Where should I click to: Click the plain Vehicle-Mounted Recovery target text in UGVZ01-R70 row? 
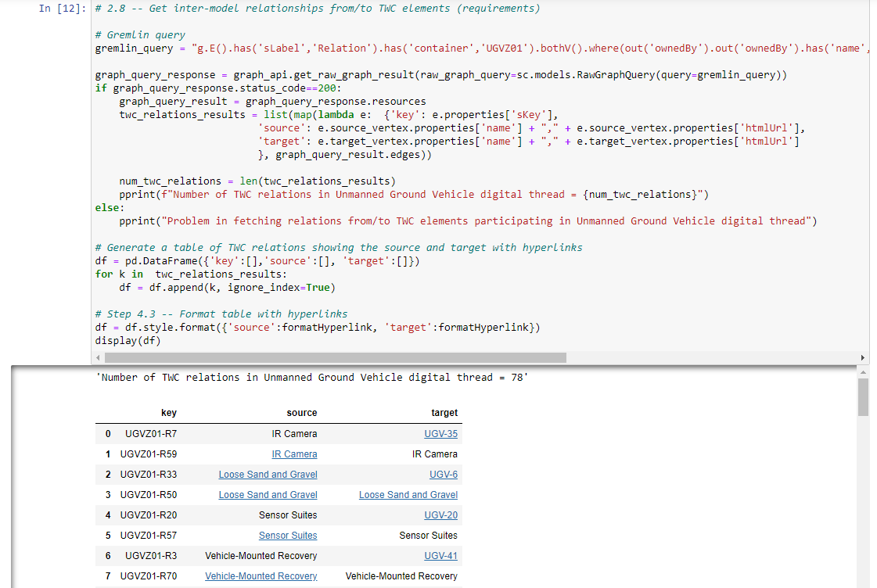(x=401, y=576)
